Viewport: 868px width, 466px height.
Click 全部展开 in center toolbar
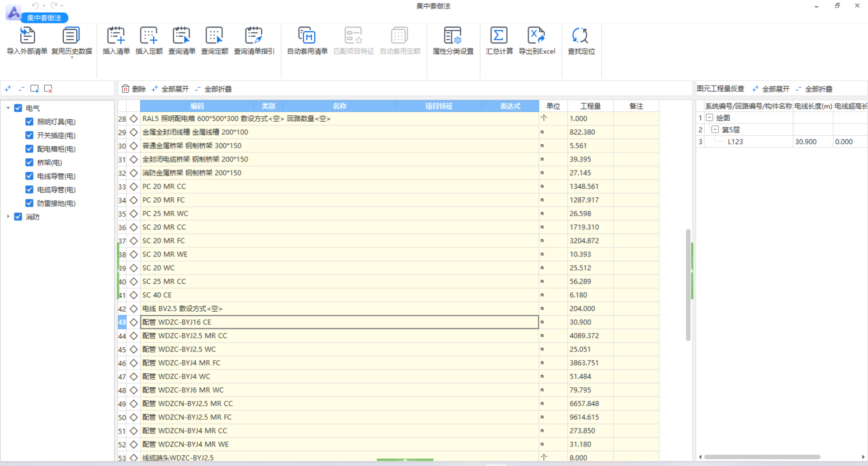point(170,89)
